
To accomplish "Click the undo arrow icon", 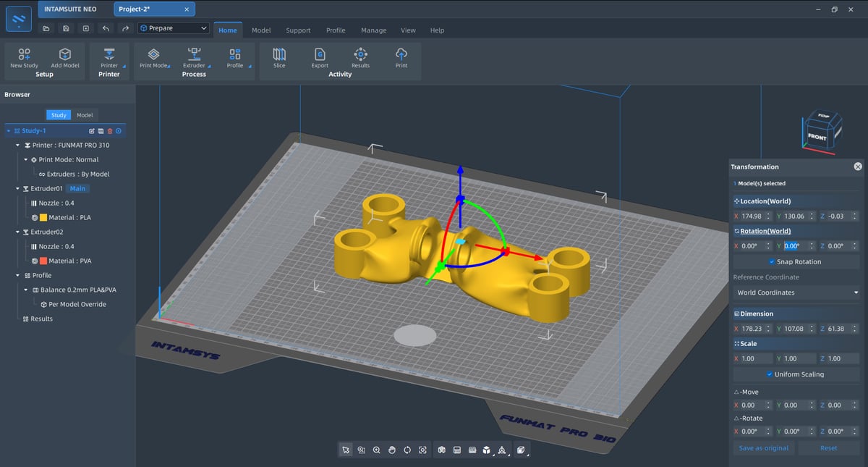I will tap(106, 28).
